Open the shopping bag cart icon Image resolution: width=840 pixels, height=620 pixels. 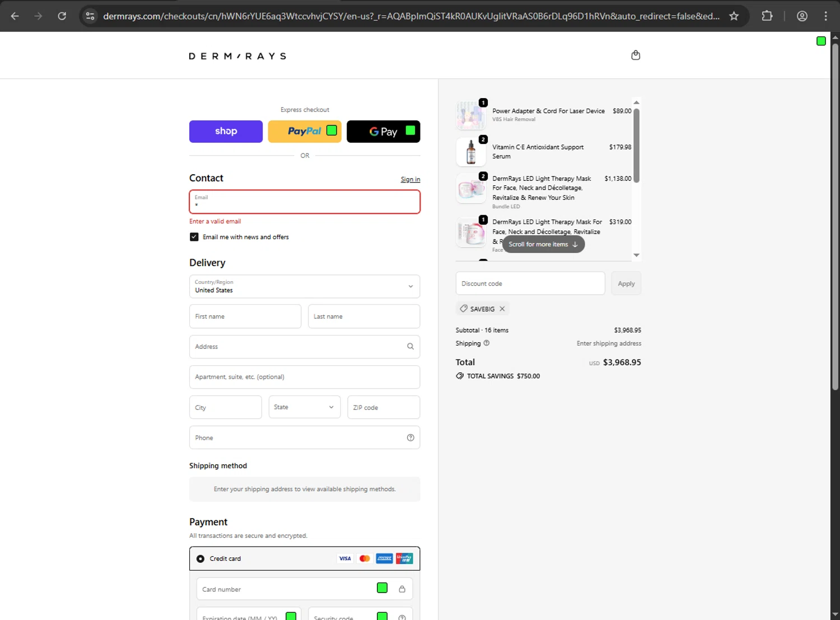coord(636,55)
